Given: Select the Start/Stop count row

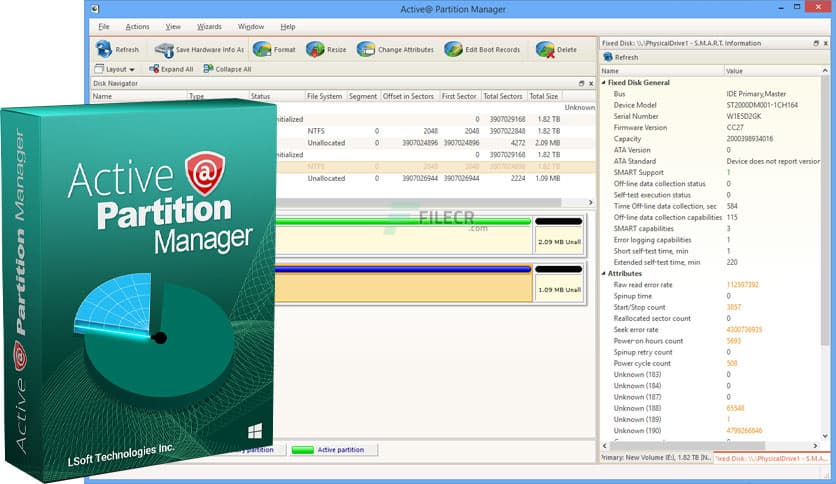Looking at the screenshot, I should click(711, 307).
